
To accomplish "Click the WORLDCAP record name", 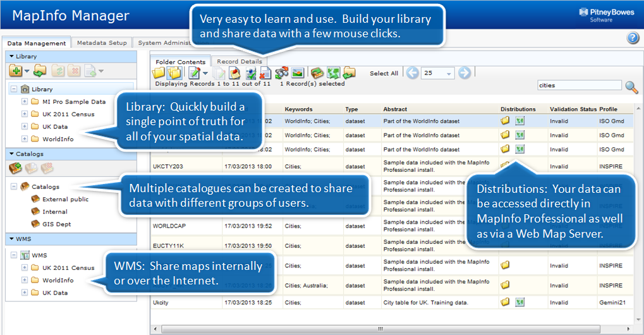I will tap(169, 226).
